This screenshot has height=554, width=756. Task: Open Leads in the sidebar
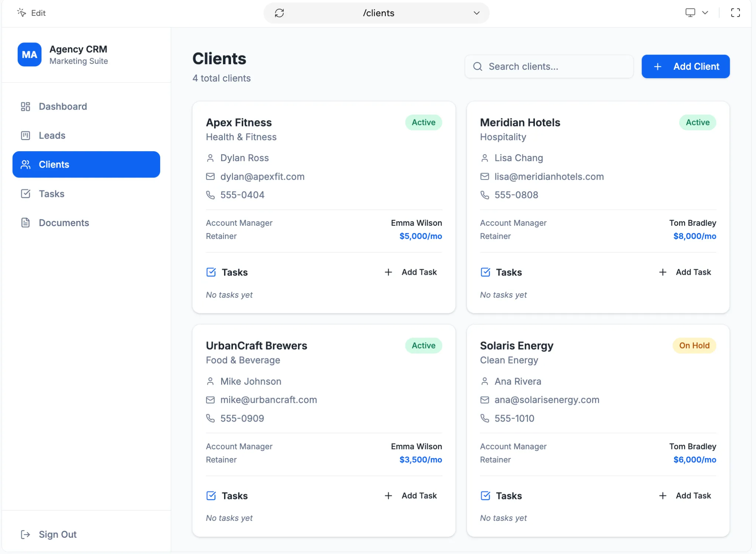(52, 135)
